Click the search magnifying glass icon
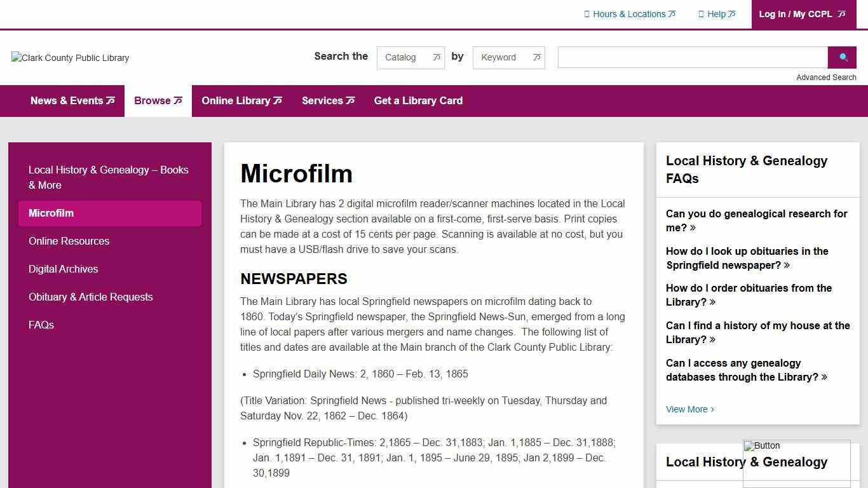Viewport: 868px width, 488px height. [x=842, y=57]
